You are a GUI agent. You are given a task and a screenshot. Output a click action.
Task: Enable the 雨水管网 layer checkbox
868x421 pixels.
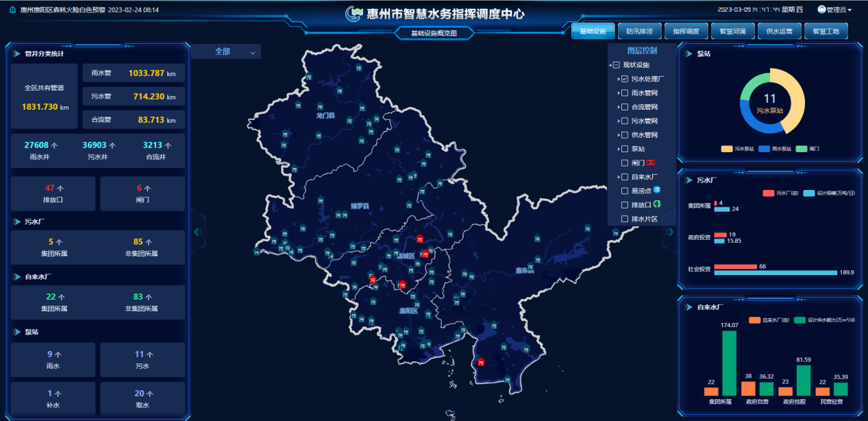(x=624, y=93)
